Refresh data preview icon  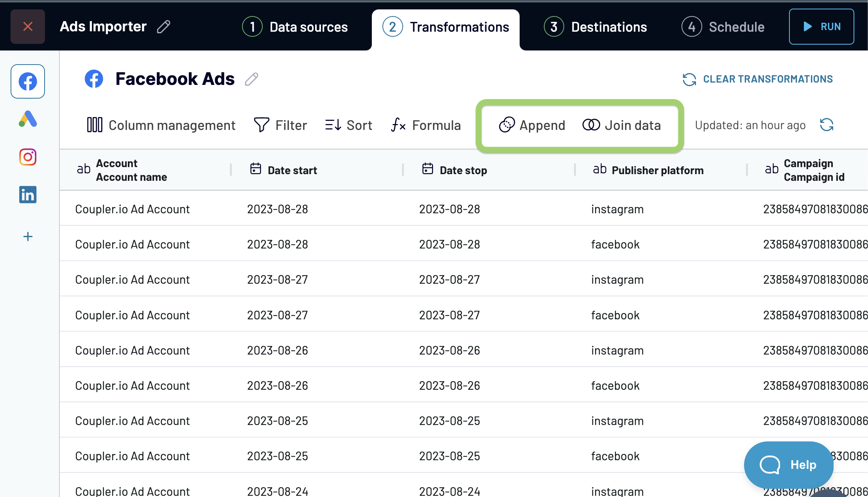click(827, 125)
